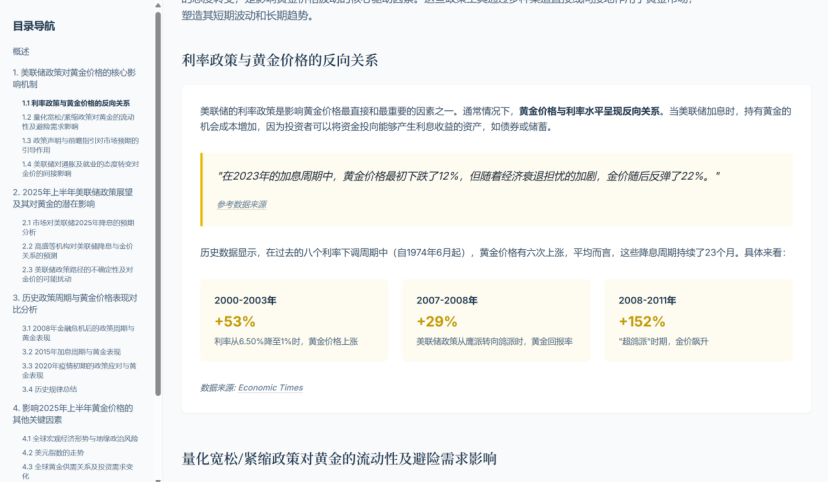This screenshot has height=482, width=828.
Task: Navigate to 1.3 政策声明与前瞻指引 entry
Action: click(x=80, y=145)
